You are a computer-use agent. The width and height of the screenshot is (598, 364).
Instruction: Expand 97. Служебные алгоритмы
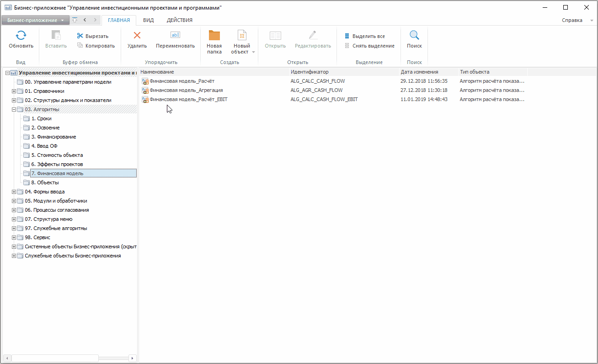point(14,228)
